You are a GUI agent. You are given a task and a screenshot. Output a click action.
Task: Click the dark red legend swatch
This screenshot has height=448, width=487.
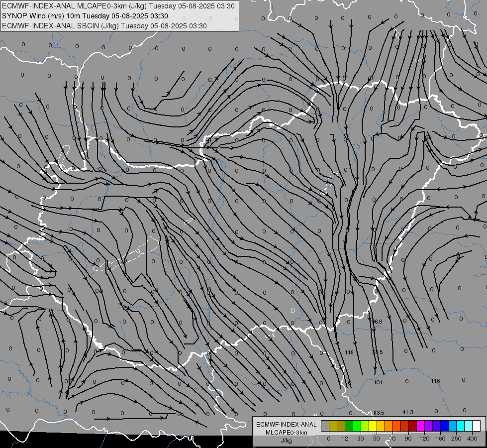(413, 426)
